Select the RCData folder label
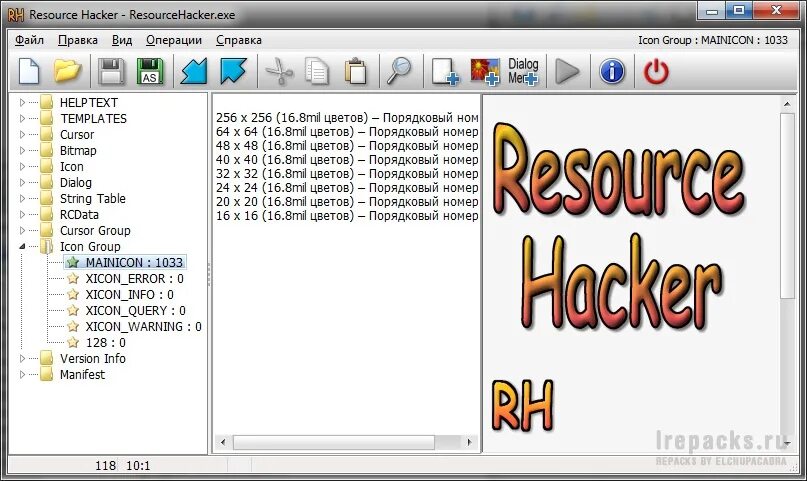 tap(79, 215)
